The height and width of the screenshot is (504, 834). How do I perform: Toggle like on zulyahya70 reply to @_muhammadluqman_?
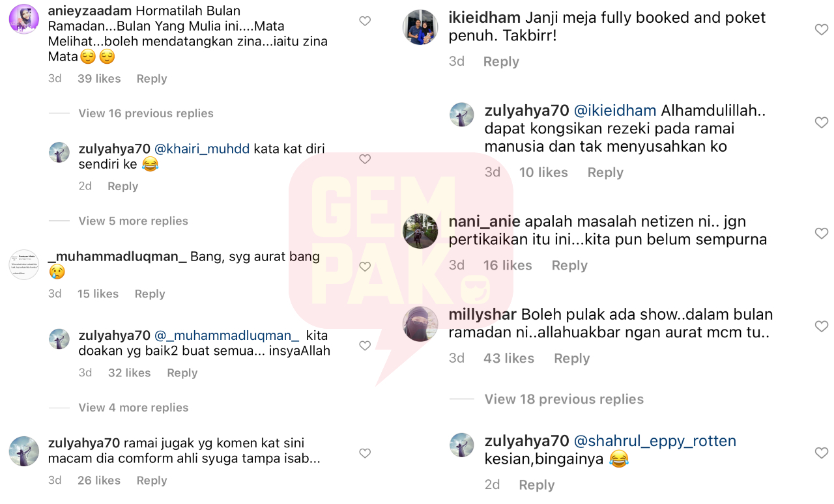click(365, 346)
